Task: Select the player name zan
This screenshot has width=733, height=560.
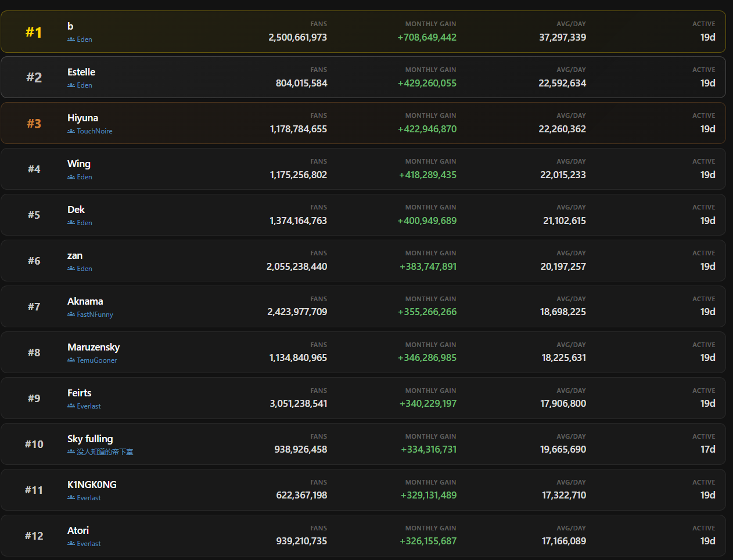Action: pyautogui.click(x=75, y=255)
